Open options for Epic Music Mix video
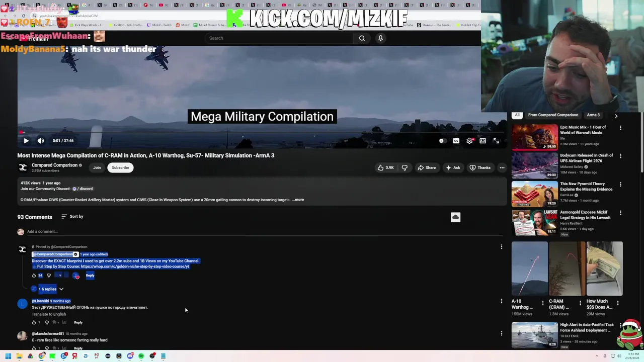 pyautogui.click(x=620, y=128)
